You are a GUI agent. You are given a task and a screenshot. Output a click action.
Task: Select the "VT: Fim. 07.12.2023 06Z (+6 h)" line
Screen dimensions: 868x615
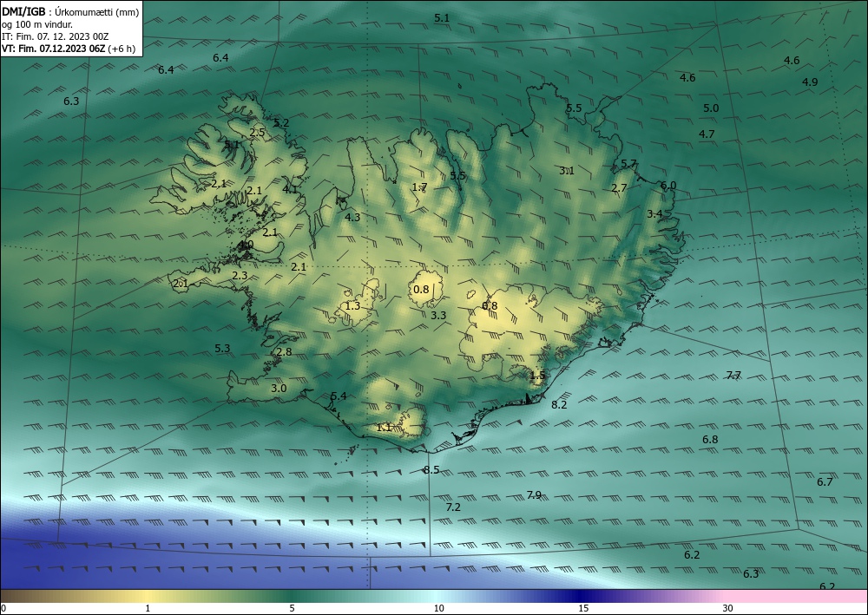click(69, 49)
